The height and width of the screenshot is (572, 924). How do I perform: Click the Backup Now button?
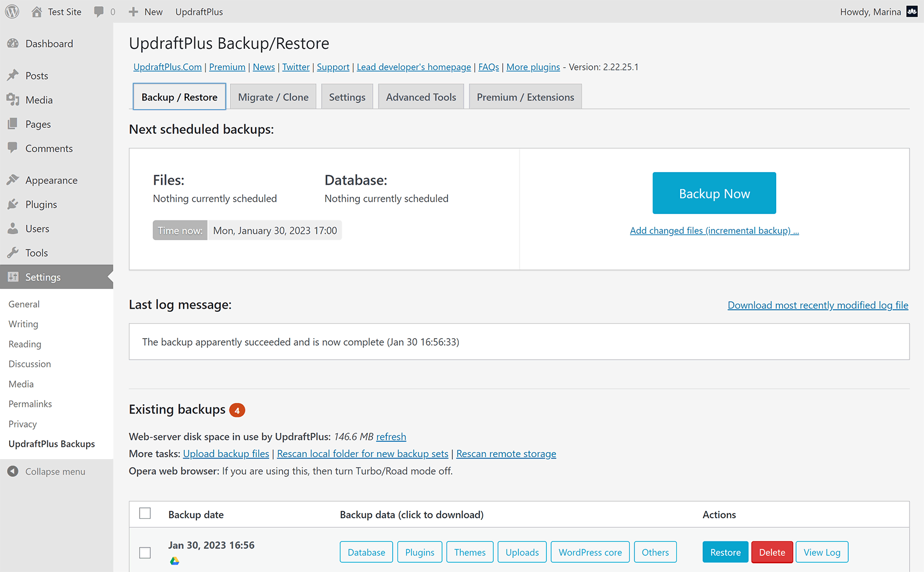pos(714,193)
